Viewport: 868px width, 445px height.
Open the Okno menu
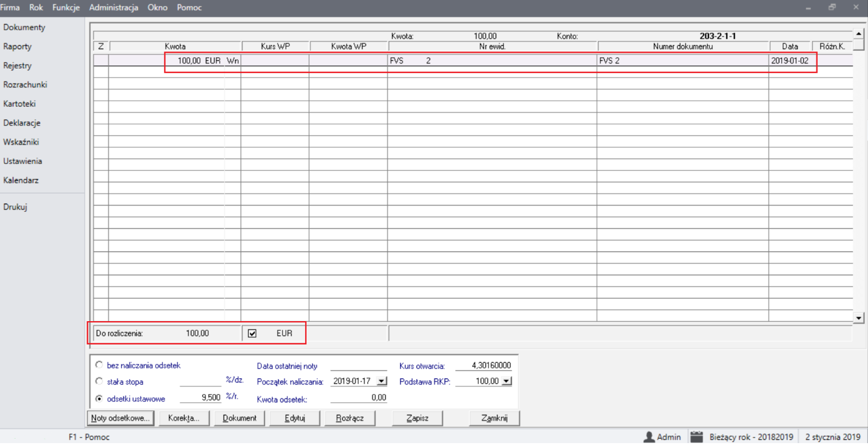point(157,8)
